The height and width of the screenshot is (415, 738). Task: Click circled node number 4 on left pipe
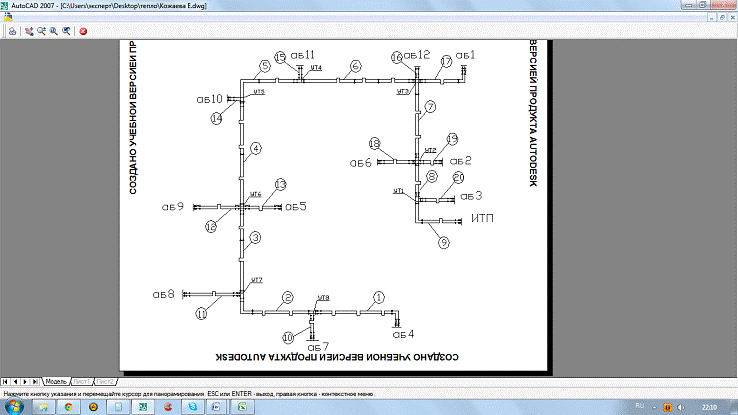(x=256, y=149)
